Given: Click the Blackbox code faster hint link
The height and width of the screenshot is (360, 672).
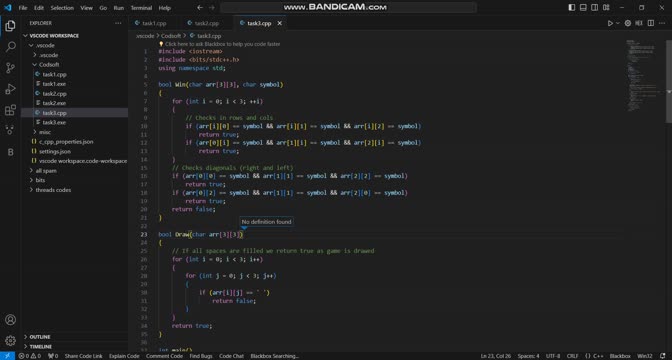Looking at the screenshot, I should click(x=222, y=44).
